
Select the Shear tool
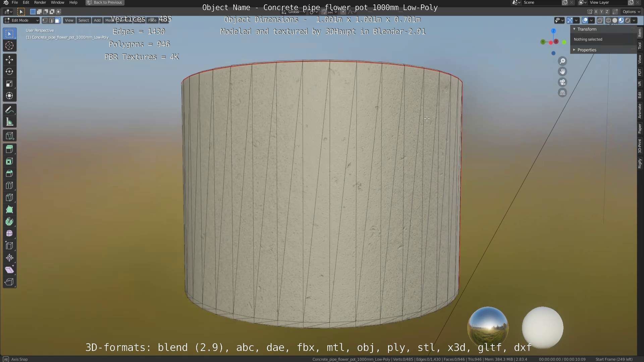coord(9,270)
